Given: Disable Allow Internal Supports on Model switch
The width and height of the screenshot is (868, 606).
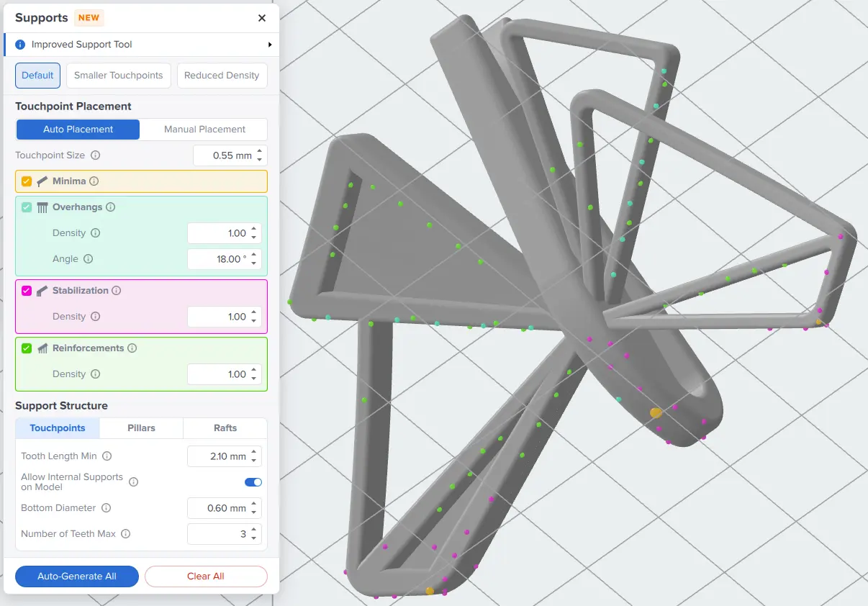Looking at the screenshot, I should [x=253, y=482].
